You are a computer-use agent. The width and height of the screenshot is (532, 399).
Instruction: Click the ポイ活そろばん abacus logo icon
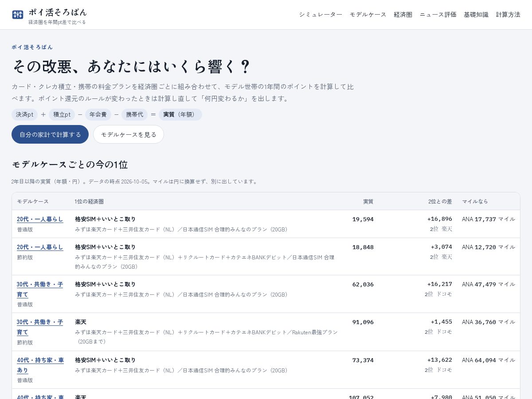18,15
